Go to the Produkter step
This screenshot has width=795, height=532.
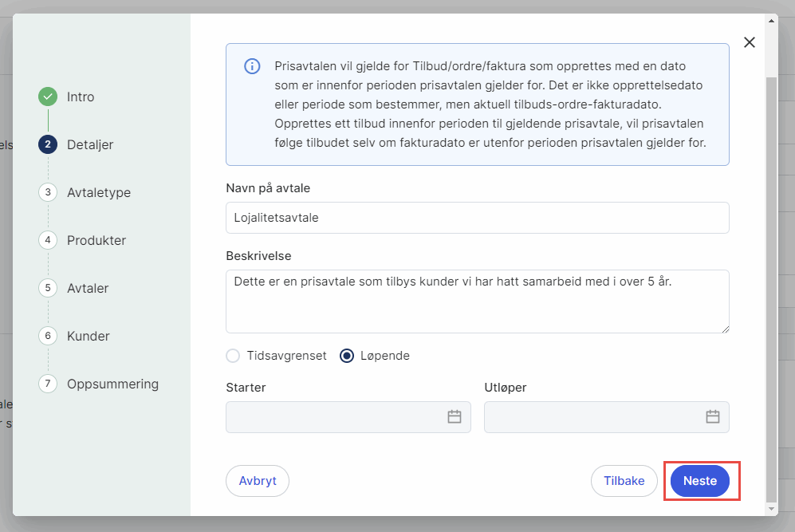point(96,240)
